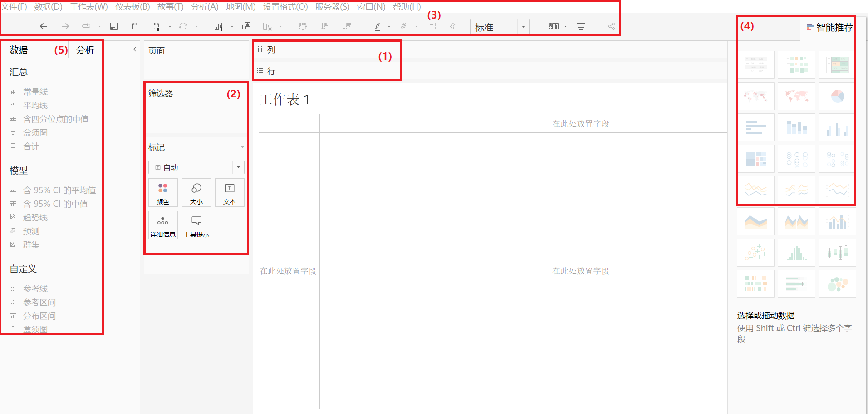Click the show/hide cards icon
This screenshot has height=414, width=868.
coord(554,26)
